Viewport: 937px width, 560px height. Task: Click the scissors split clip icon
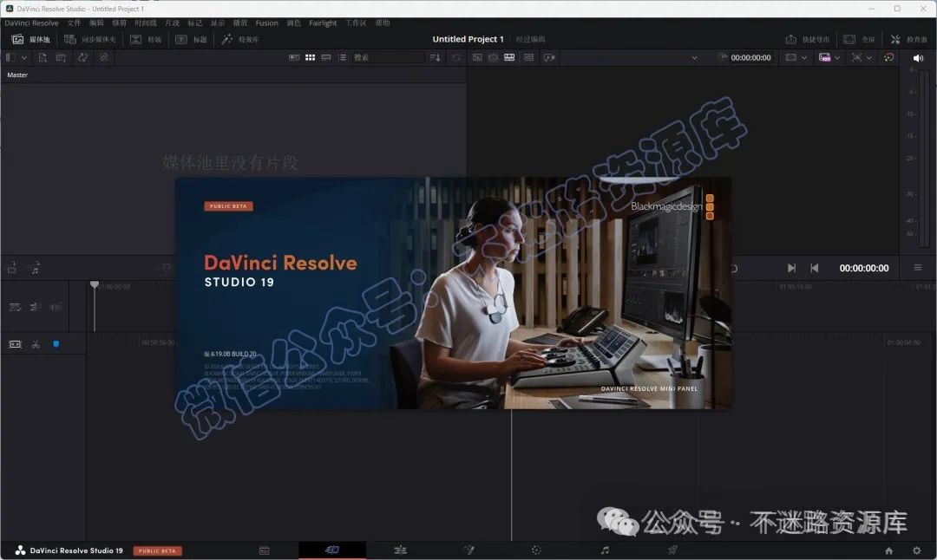(36, 344)
